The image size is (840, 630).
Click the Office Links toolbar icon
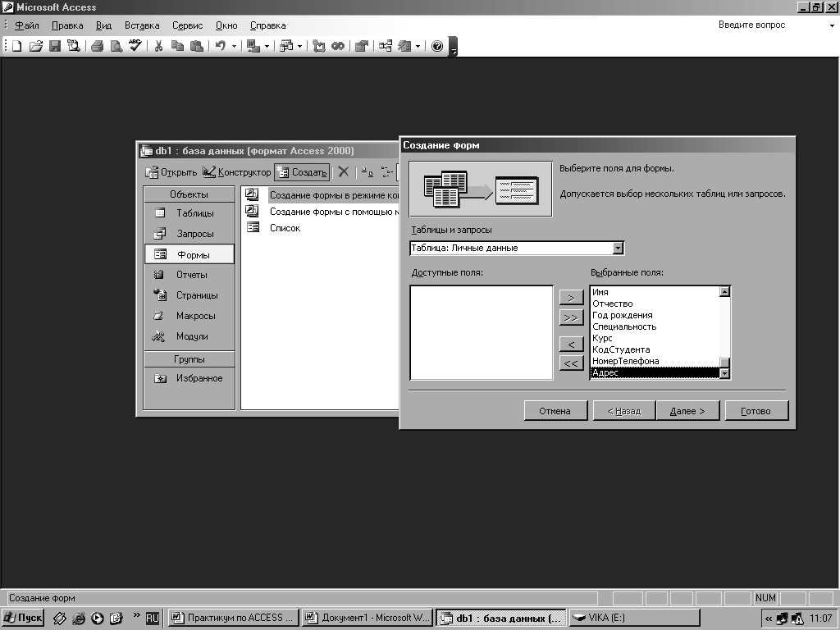tap(253, 46)
